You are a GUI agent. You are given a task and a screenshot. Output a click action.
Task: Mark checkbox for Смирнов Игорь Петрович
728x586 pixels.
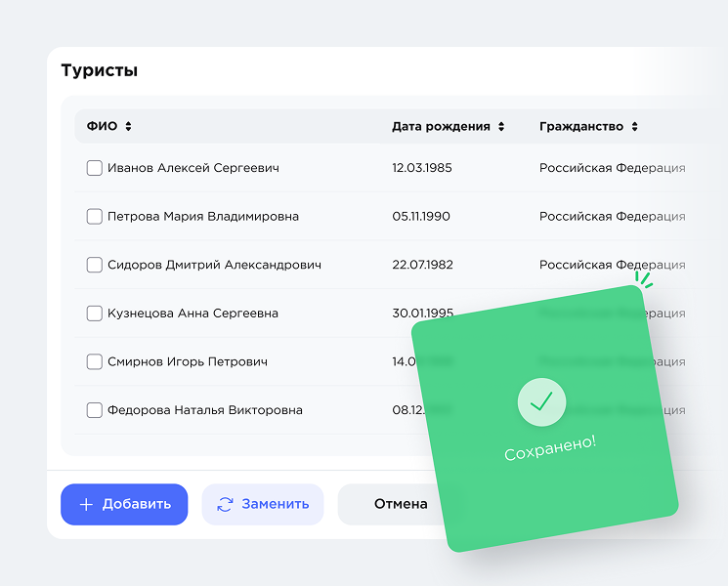coord(95,361)
